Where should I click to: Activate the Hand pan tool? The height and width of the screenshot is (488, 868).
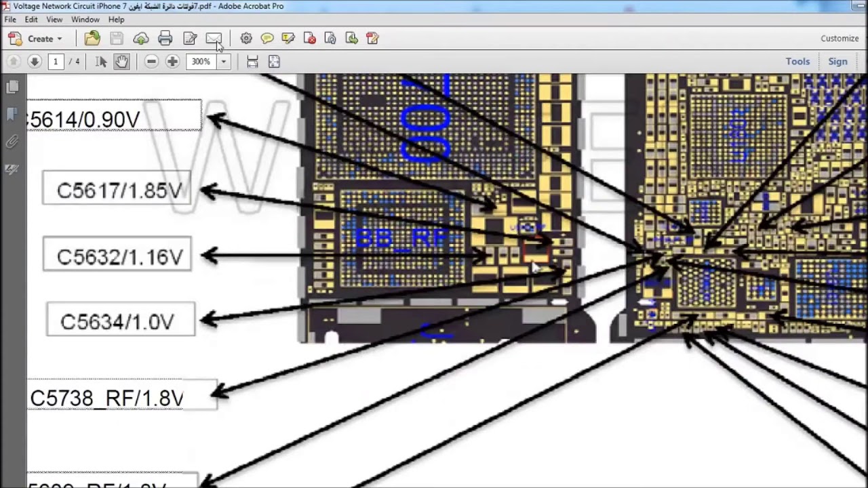121,62
